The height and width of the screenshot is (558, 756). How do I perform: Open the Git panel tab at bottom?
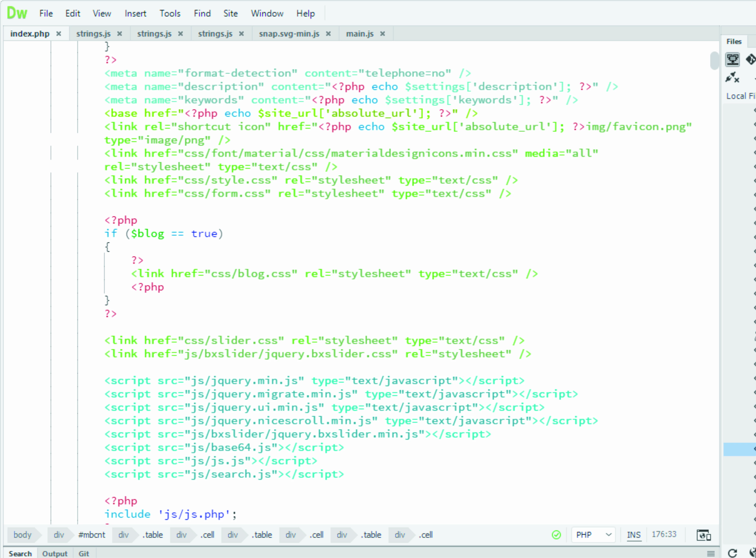(83, 554)
